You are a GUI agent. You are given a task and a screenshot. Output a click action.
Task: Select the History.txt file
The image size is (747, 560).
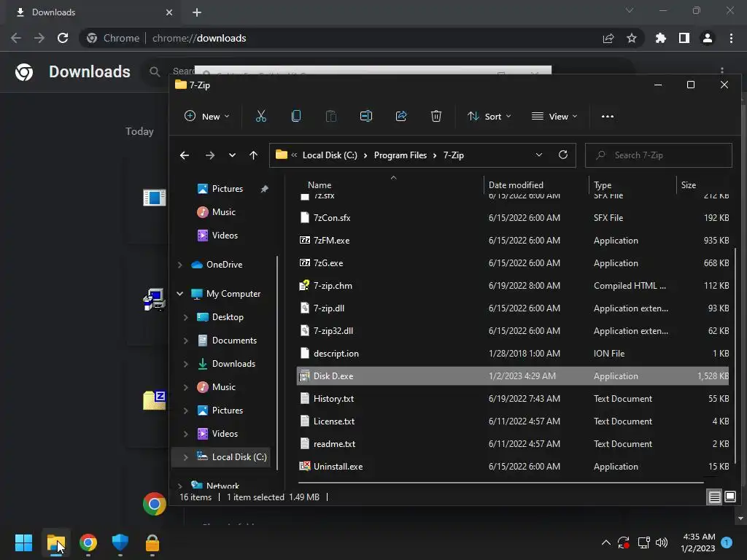513,399
